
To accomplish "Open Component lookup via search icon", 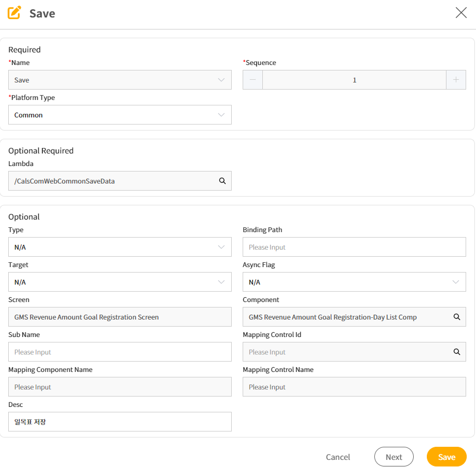I will (x=456, y=317).
